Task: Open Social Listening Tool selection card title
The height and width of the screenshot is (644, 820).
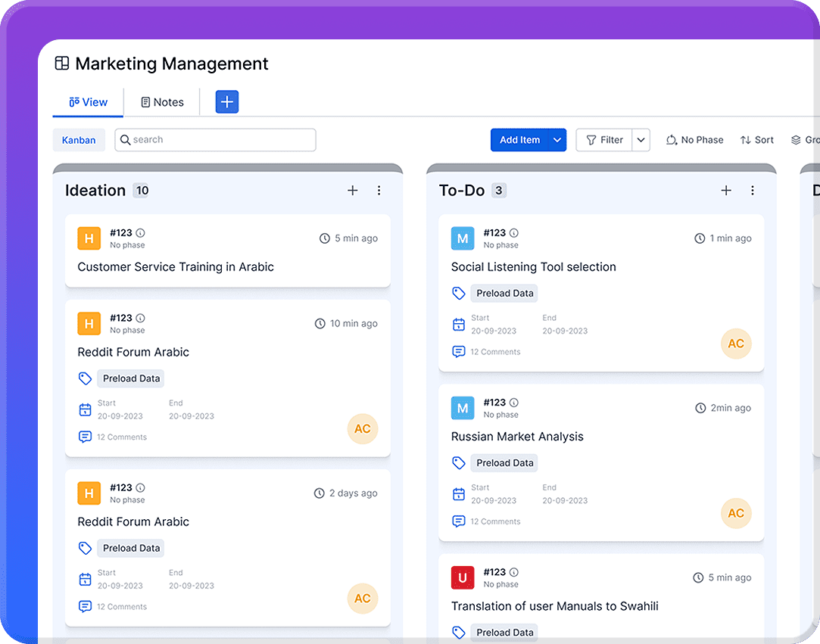Action: (534, 267)
